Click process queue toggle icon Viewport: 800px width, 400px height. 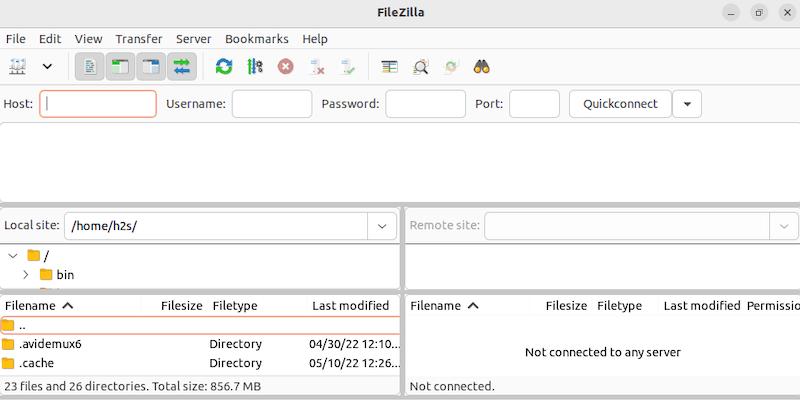[255, 67]
